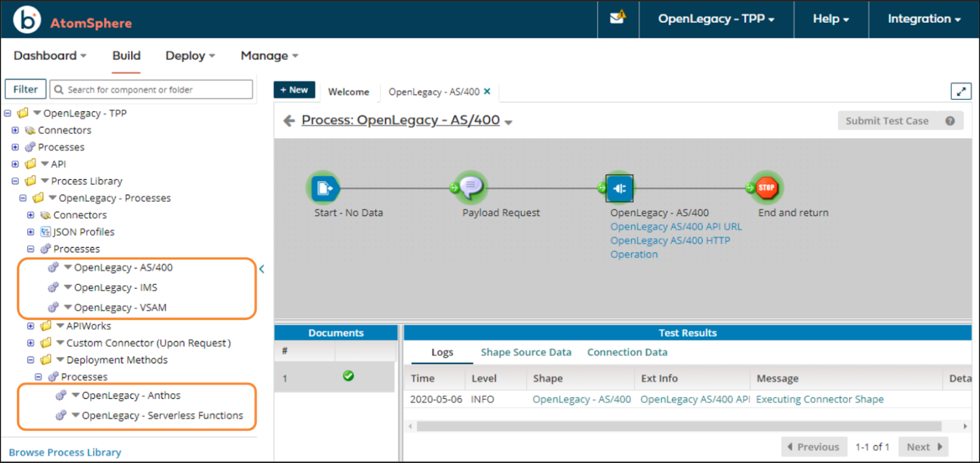This screenshot has height=463, width=980.
Task: Collapse the Process Library node
Action: click(x=15, y=181)
